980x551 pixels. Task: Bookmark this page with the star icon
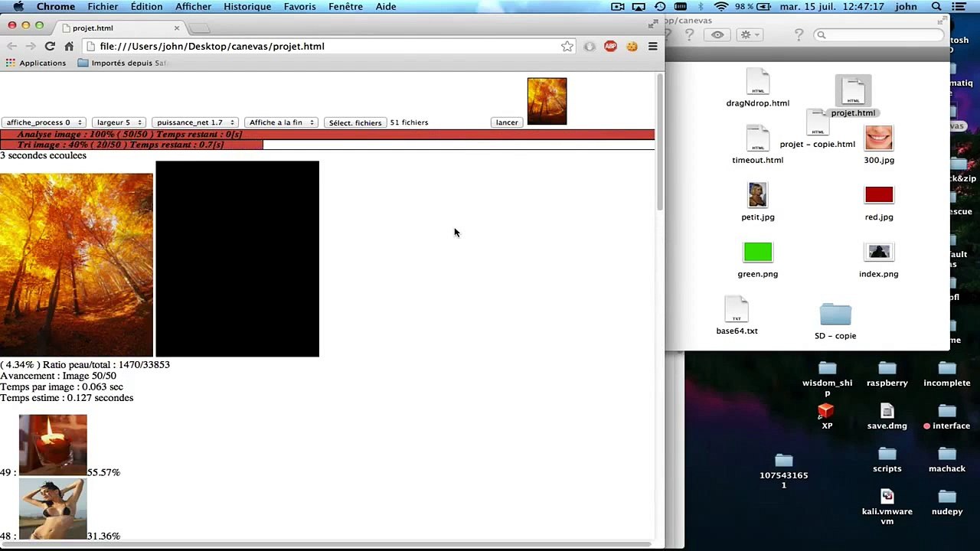[x=567, y=47]
